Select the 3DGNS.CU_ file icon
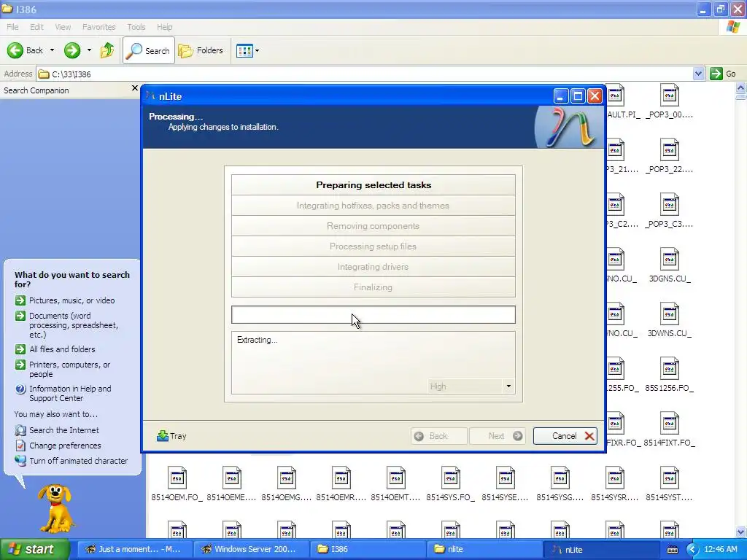747x560 pixels. [670, 260]
